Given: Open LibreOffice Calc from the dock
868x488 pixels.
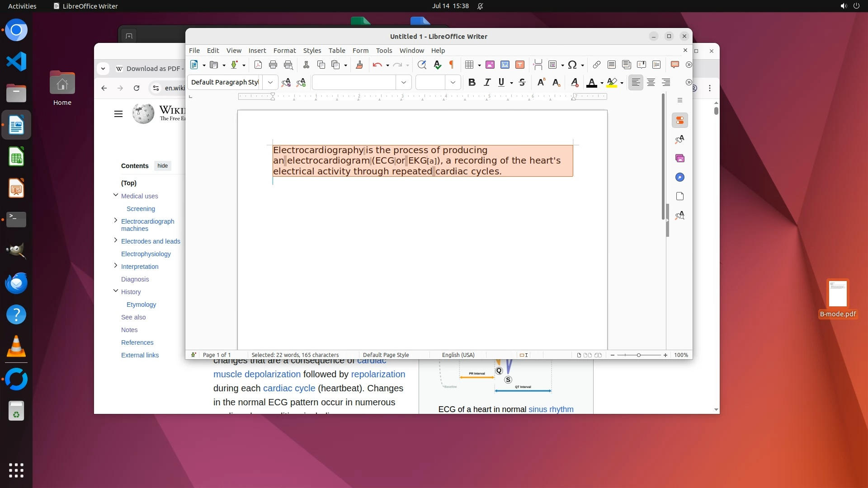Looking at the screenshot, I should (16, 157).
